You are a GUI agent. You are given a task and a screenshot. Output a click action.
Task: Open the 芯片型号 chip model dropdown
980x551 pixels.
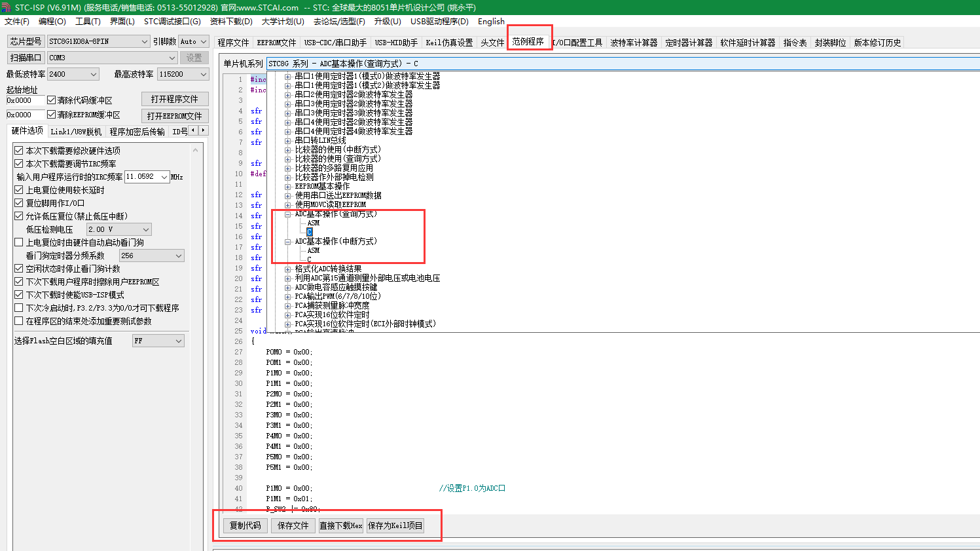(145, 41)
